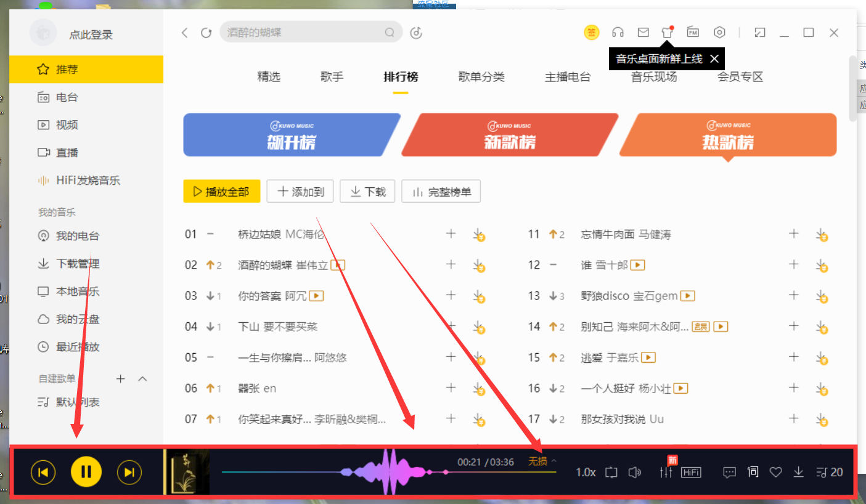This screenshot has width=866, height=504.
Task: Refresh the page with the reload icon
Action: pyautogui.click(x=206, y=33)
